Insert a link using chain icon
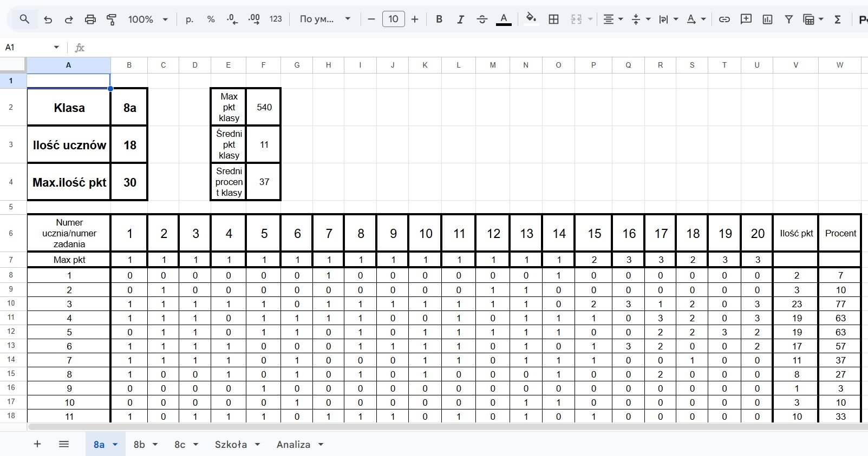868x456 pixels. [724, 19]
